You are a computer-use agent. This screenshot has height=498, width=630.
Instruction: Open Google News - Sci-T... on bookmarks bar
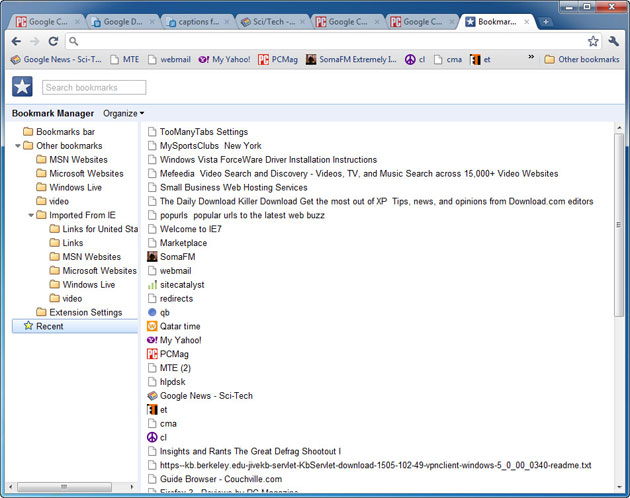coord(56,59)
